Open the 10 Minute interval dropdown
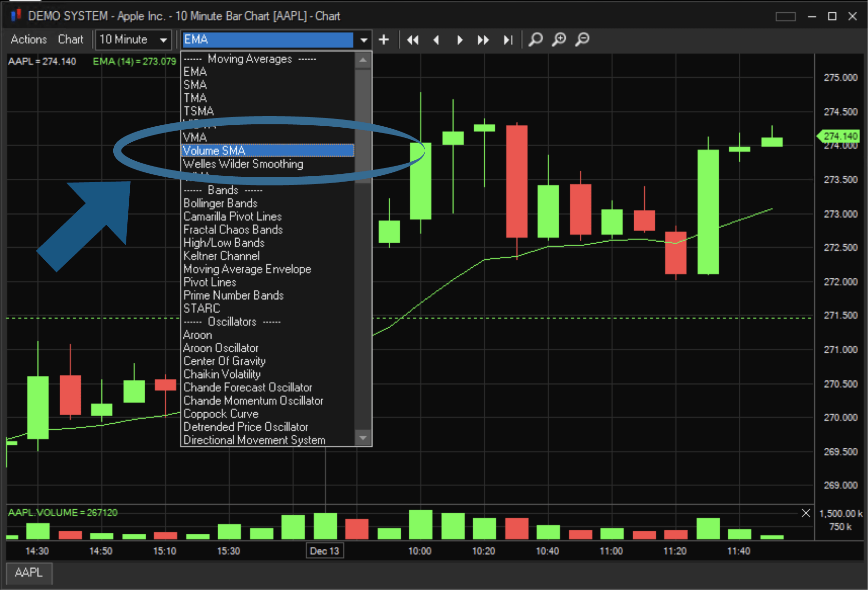The width and height of the screenshot is (868, 590). 163,40
